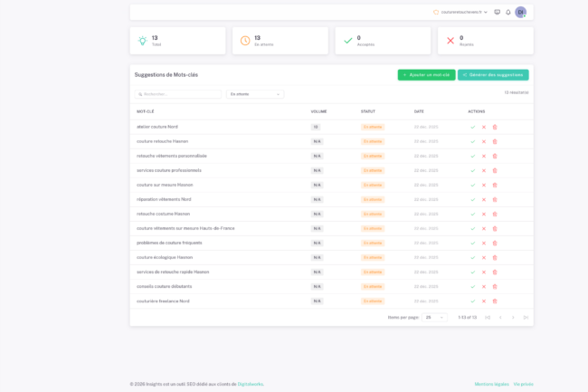Image resolution: width=588 pixels, height=392 pixels.
Task: Open the couturereloucheveo.fr site selector
Action: click(x=460, y=12)
